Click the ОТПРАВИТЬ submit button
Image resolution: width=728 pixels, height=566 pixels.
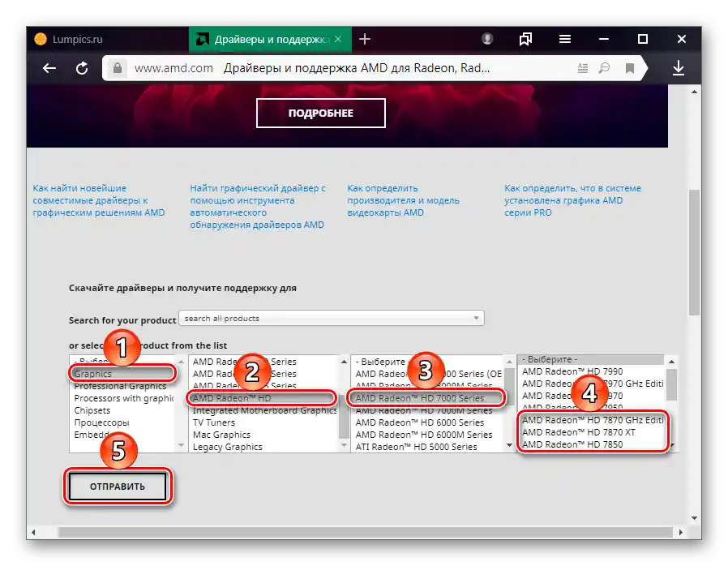coord(118,487)
